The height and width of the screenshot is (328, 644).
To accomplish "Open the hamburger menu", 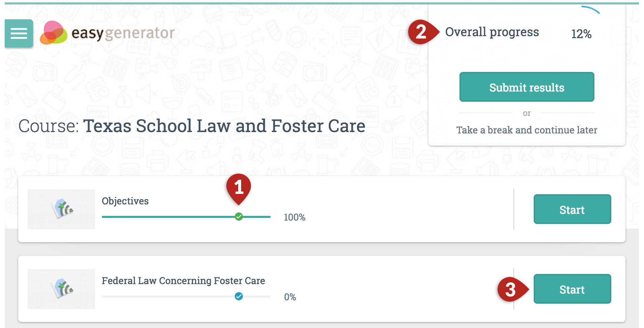I will click(x=19, y=33).
